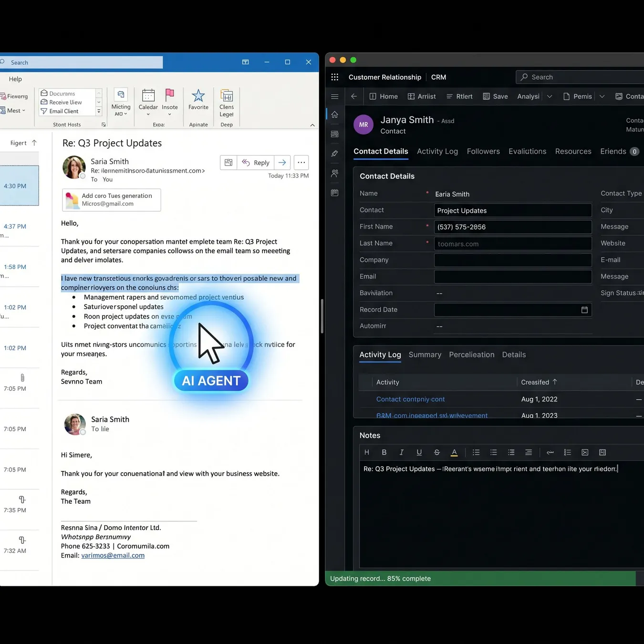Click Clens Legel ribbon icon in Outlook
The image size is (644, 644).
pyautogui.click(x=227, y=95)
